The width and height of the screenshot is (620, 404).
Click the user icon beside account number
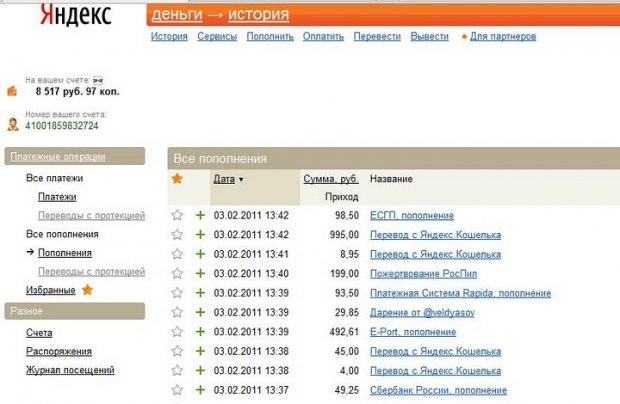click(x=13, y=124)
